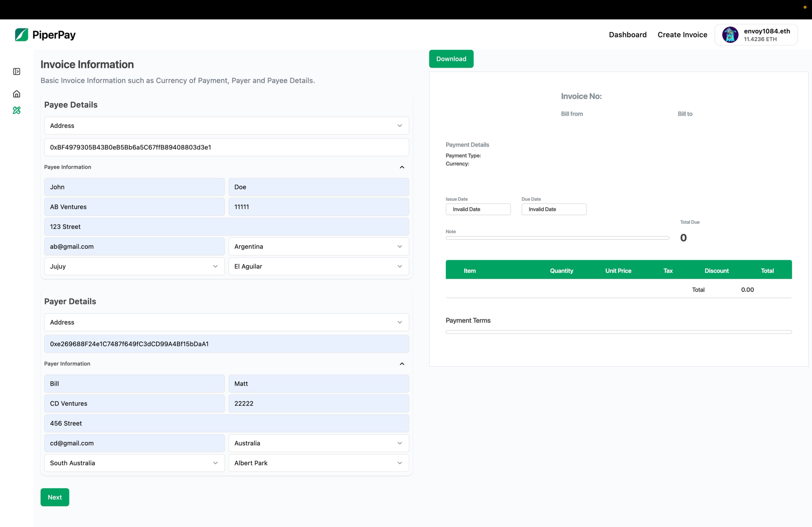Click the green create-invoice sidebar icon

[x=16, y=110]
